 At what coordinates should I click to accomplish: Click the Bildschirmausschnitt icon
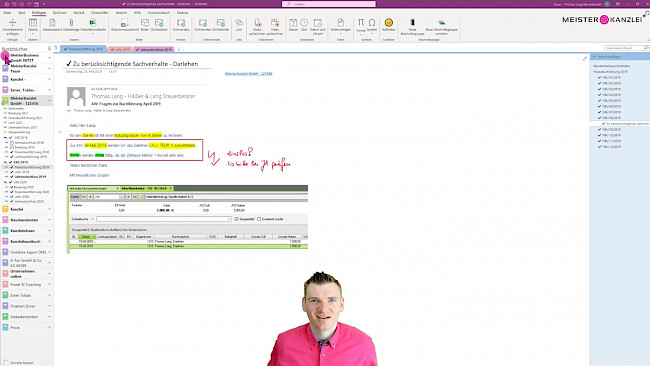pos(124,26)
